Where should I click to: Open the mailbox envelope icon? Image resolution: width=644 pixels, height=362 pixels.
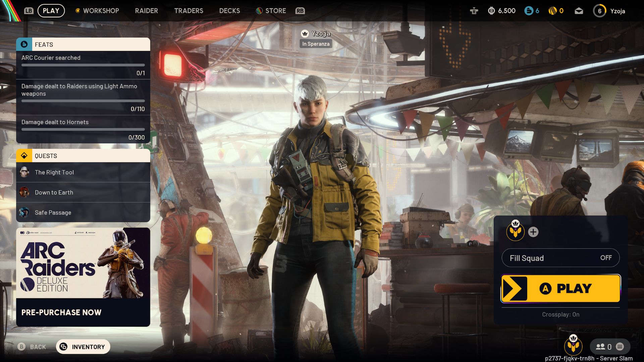pyautogui.click(x=579, y=11)
